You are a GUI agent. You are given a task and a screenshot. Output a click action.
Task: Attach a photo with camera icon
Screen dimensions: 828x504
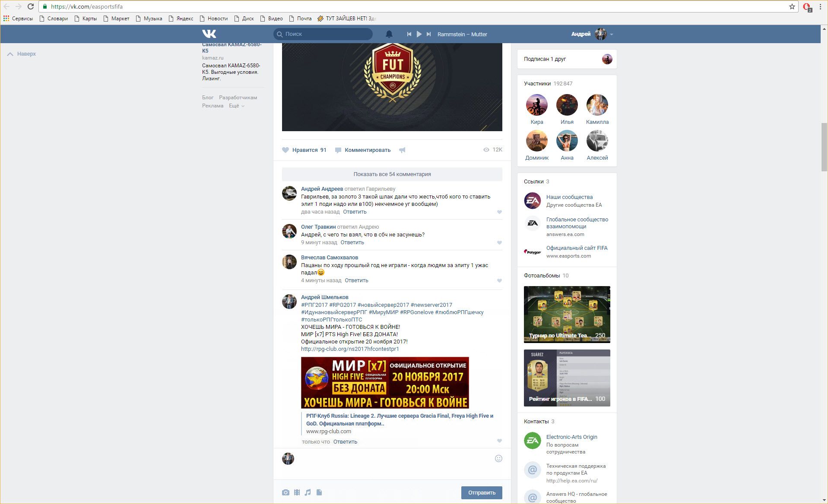coord(286,492)
